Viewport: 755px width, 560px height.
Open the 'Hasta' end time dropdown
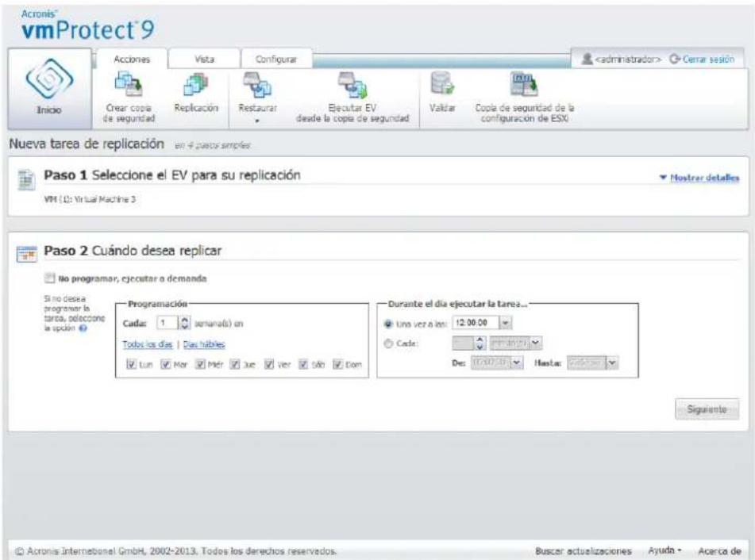(x=611, y=362)
